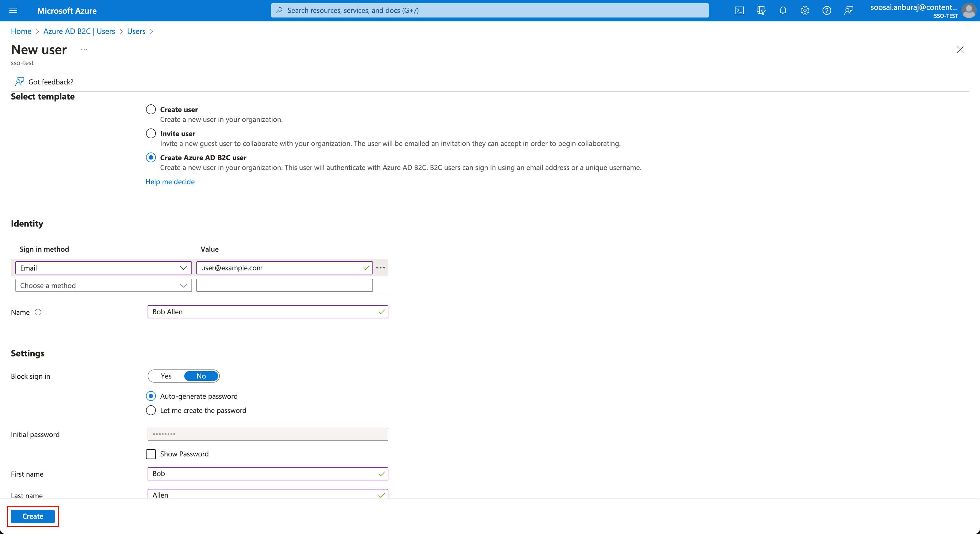
Task: Go to Home breadcrumb
Action: tap(21, 31)
